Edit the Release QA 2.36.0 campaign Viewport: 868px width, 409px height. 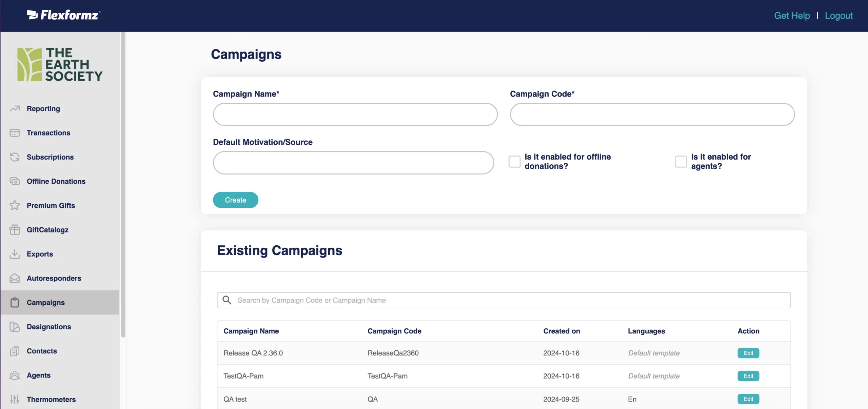748,353
